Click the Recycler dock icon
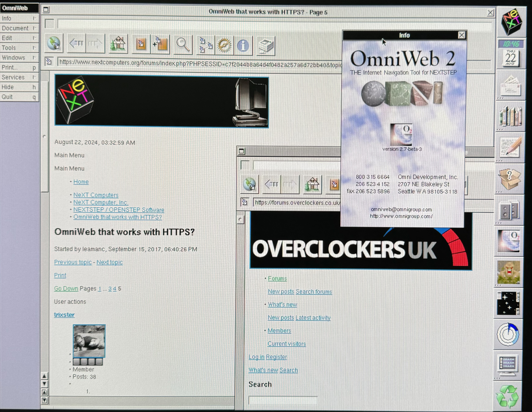 point(507,396)
